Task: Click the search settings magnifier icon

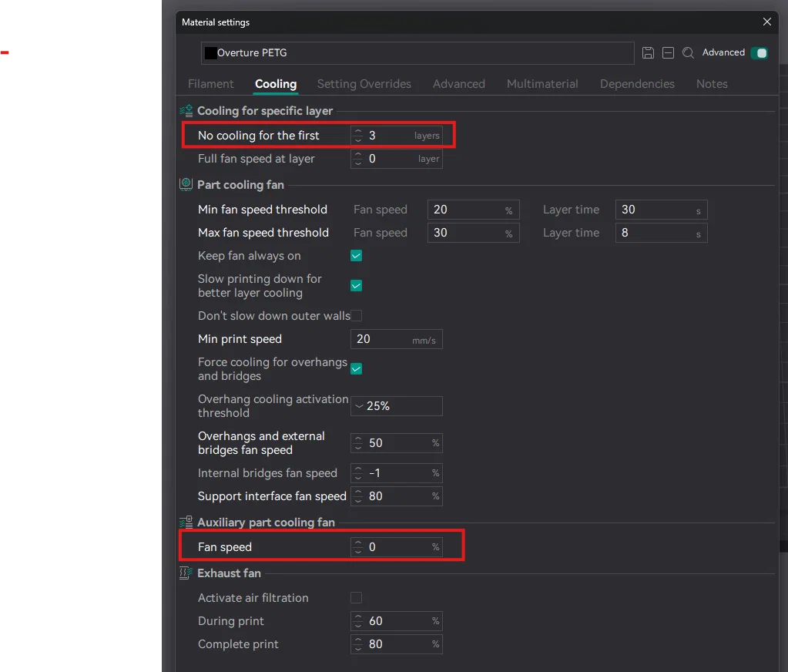Action: click(x=688, y=53)
